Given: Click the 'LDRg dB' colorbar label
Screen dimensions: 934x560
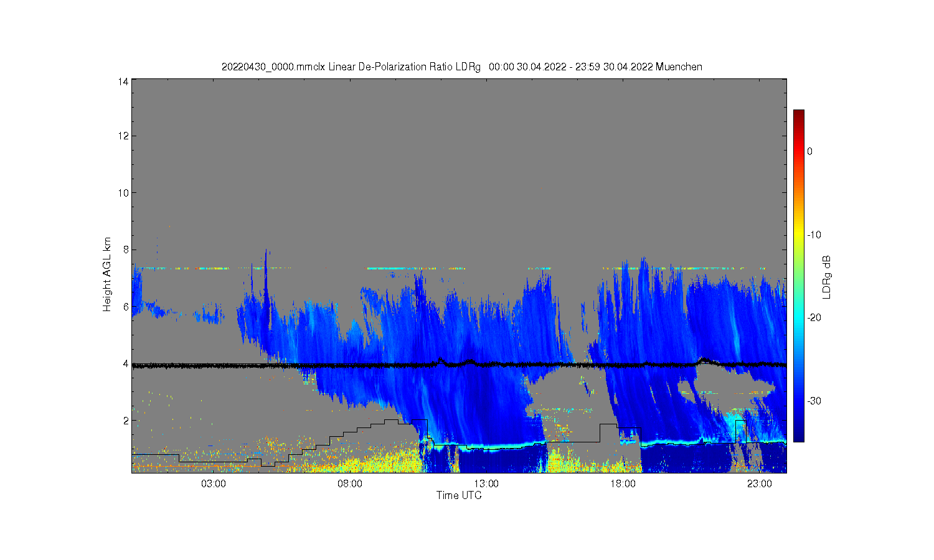Looking at the screenshot, I should pos(827,278).
